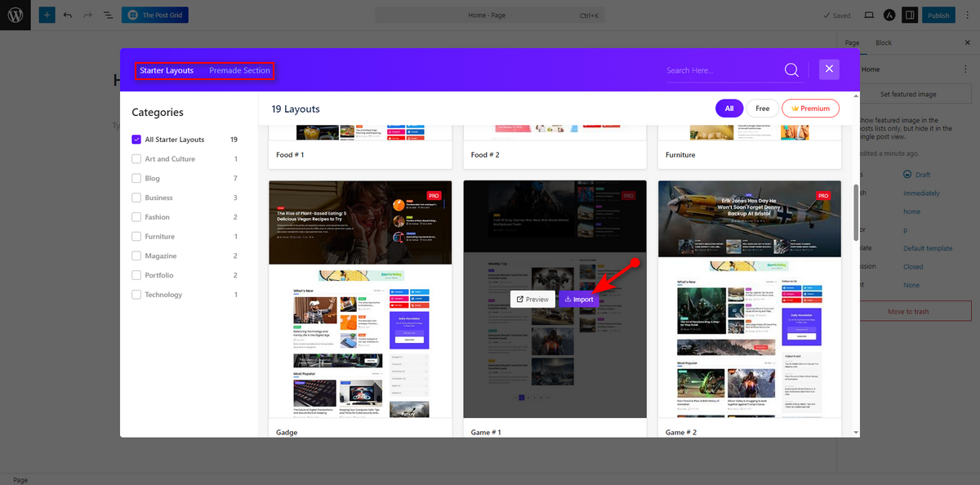Filter layouts by All
980x485 pixels.
coord(729,108)
